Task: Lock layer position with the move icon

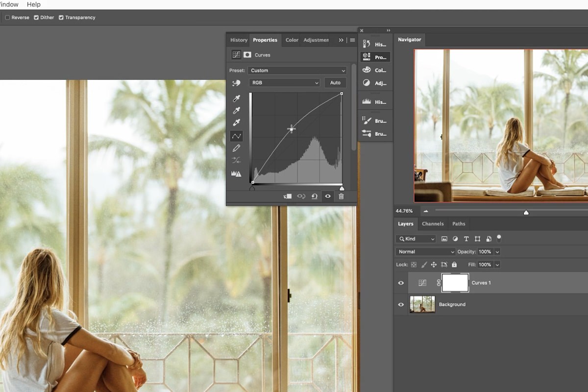Action: (434, 265)
